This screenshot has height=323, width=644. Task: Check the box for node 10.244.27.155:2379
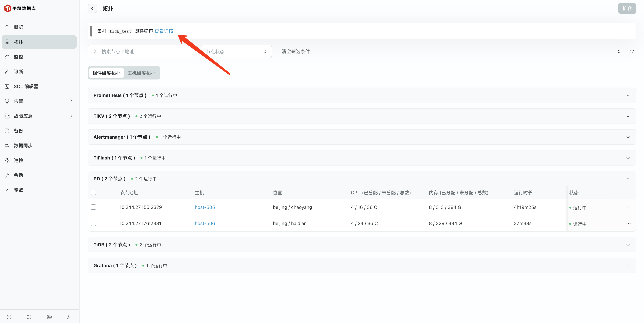[93, 207]
